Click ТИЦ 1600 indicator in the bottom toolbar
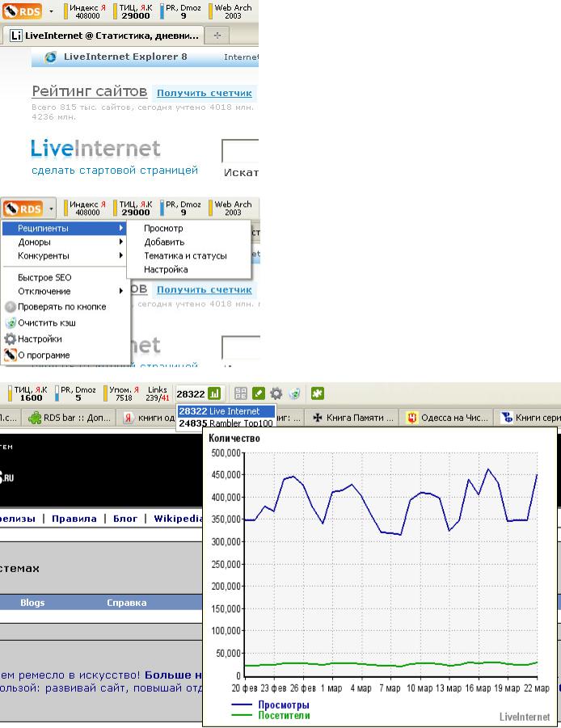Screen dimensions: 561x728 27,393
